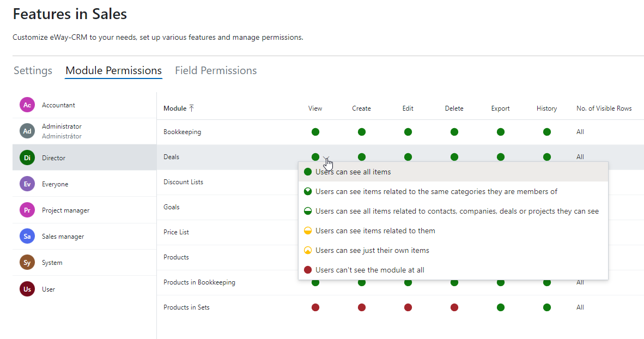Viewport: 644px width, 339px height.
Task: Select the Accountant role avatar
Action: 27,105
